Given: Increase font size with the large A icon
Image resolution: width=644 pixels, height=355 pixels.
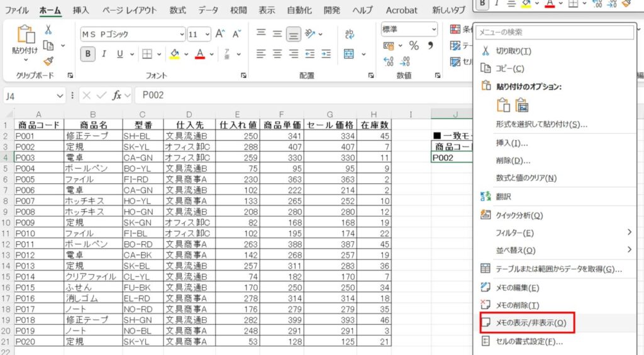Looking at the screenshot, I should pos(220,34).
